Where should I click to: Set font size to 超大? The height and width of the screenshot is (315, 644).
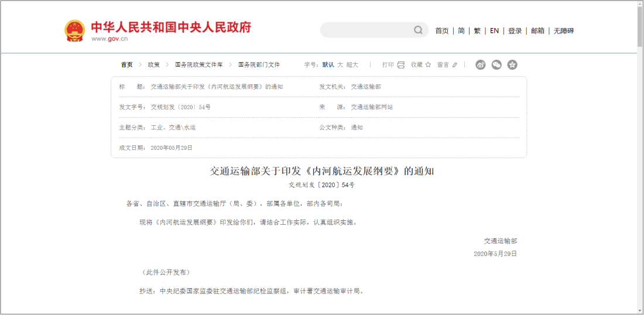click(x=352, y=65)
